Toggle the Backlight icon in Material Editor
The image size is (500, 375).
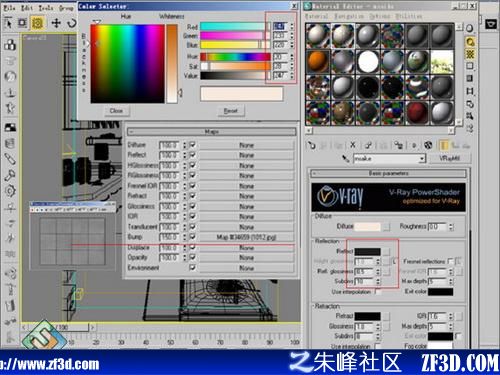(x=470, y=42)
